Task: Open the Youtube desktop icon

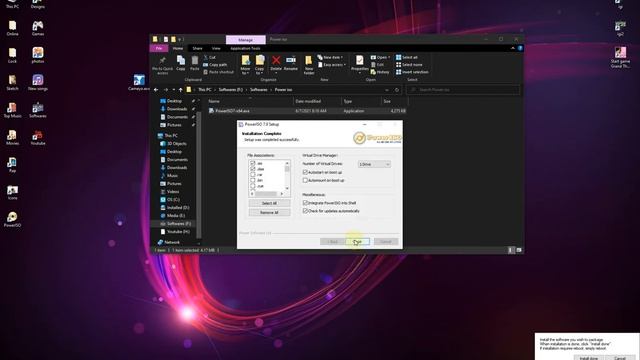Action: point(38,138)
